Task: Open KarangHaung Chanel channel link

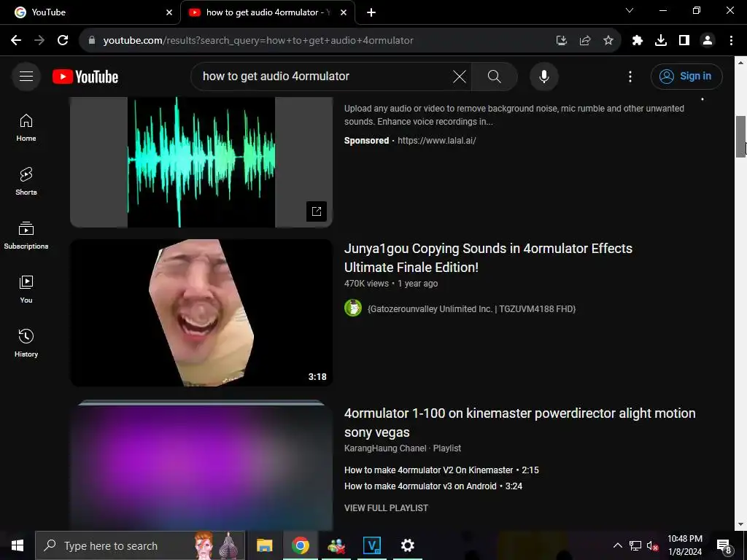Action: click(385, 448)
